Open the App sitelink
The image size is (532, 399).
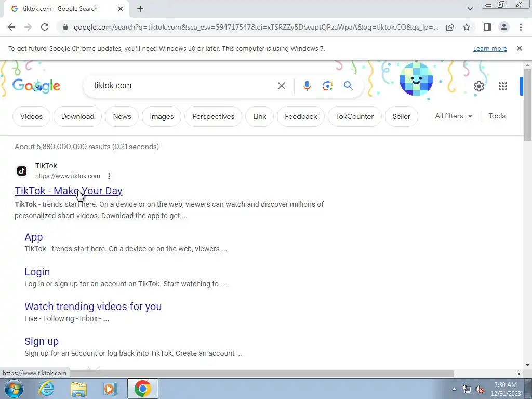coord(34,237)
